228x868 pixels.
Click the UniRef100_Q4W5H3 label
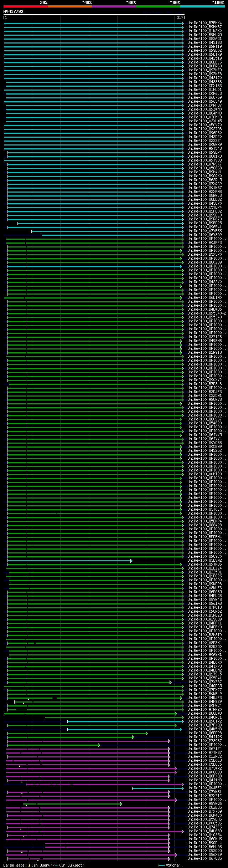[x=204, y=729]
